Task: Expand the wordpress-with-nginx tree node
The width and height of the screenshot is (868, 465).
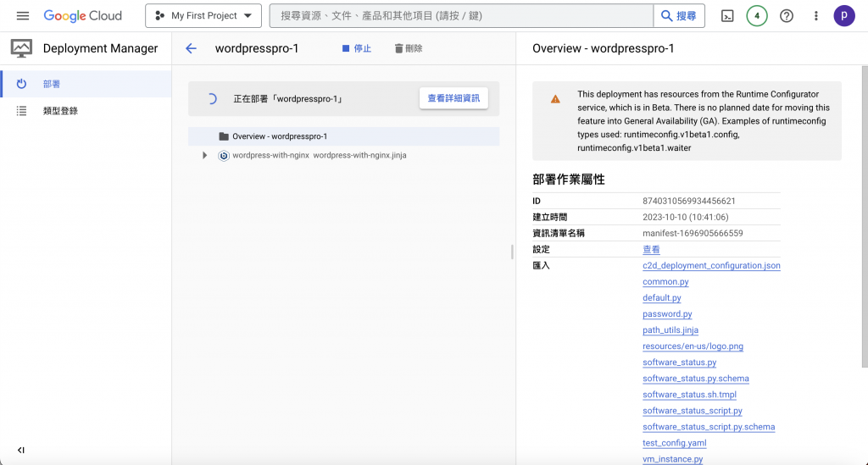Action: 205,155
